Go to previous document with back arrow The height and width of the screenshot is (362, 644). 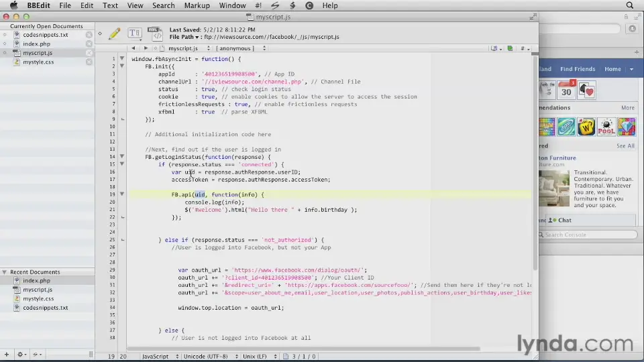click(133, 48)
